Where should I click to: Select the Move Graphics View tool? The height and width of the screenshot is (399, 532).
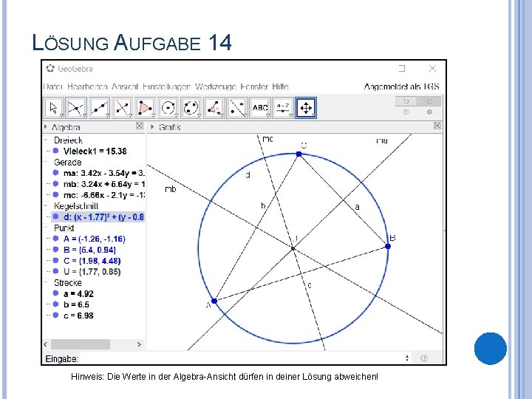click(306, 108)
